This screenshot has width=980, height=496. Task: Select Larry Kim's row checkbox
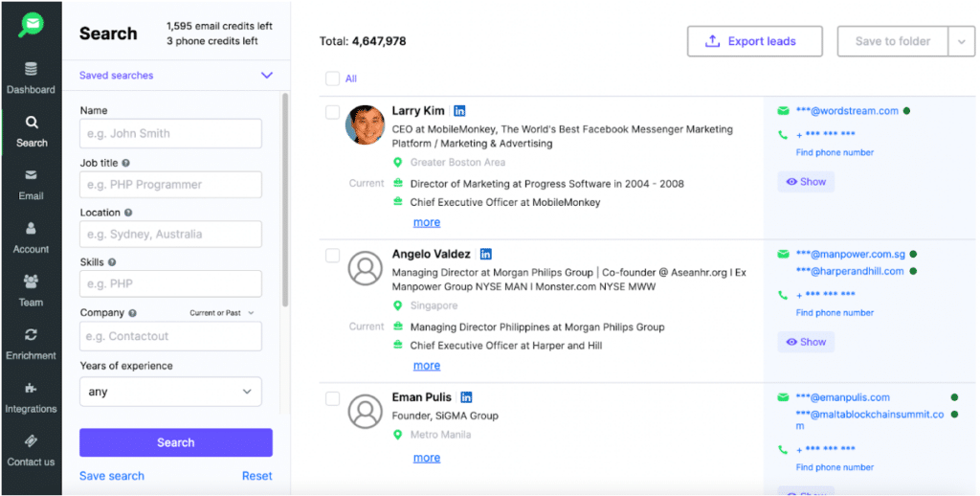coord(332,112)
